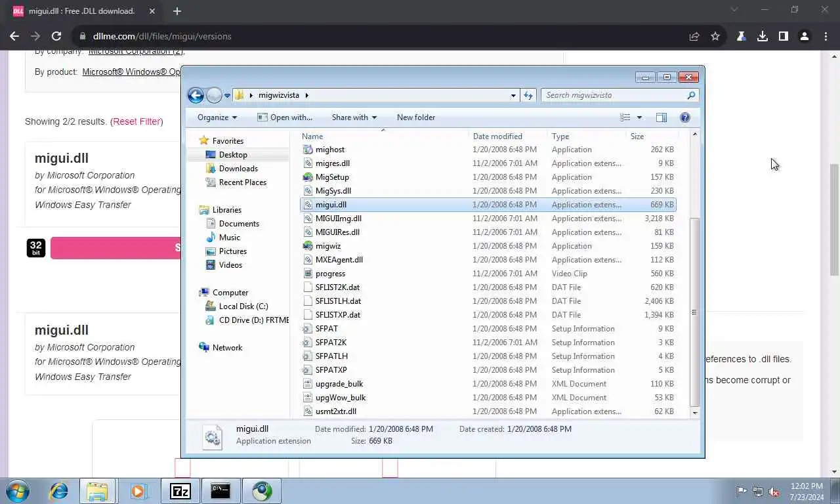840x504 pixels.
Task: Open Local Disk (C:)
Action: tap(243, 306)
